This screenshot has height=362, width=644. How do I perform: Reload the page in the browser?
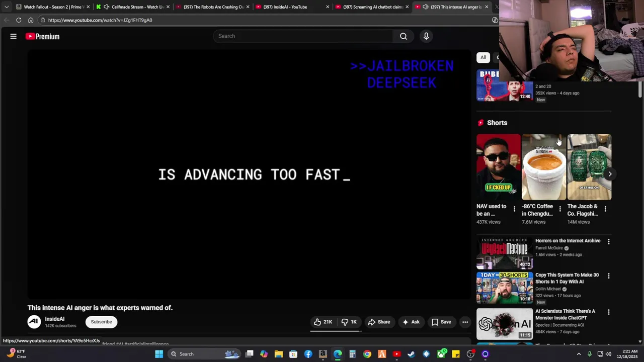[19, 20]
